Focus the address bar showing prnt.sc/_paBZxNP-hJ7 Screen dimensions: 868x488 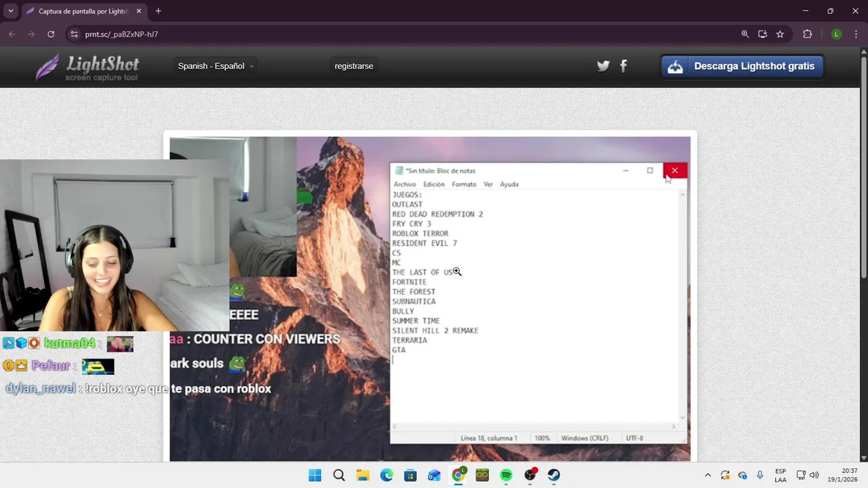click(407, 34)
